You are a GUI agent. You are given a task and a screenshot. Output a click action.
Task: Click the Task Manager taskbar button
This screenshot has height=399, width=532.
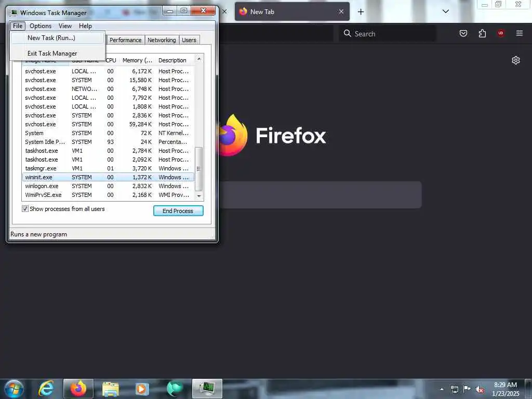[x=207, y=389]
